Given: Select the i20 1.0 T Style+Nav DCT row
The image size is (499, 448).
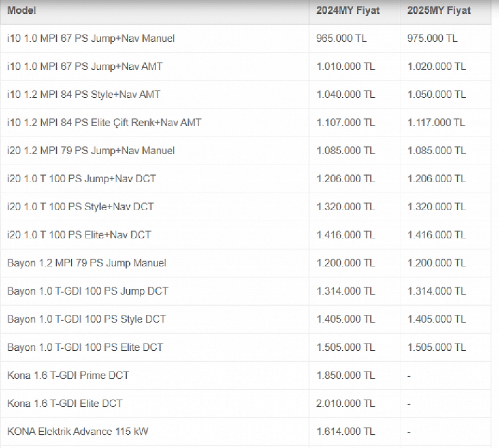Looking at the screenshot, I should click(x=80, y=207).
